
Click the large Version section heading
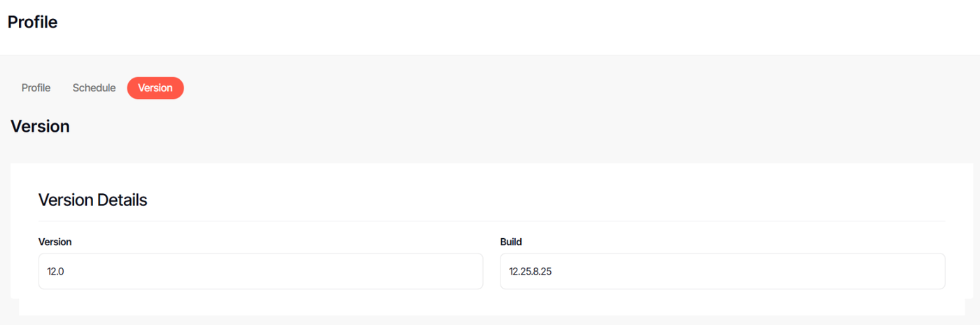pyautogui.click(x=40, y=127)
